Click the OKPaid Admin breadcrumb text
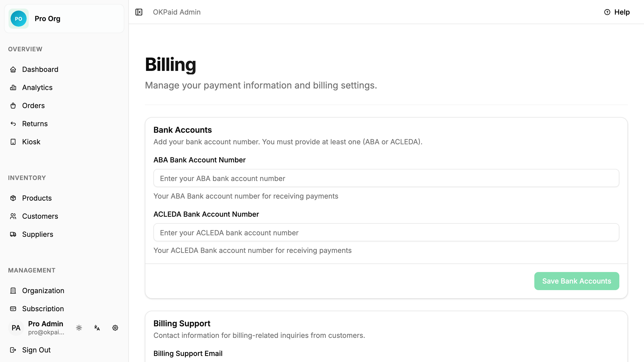The width and height of the screenshot is (644, 362). [x=177, y=12]
